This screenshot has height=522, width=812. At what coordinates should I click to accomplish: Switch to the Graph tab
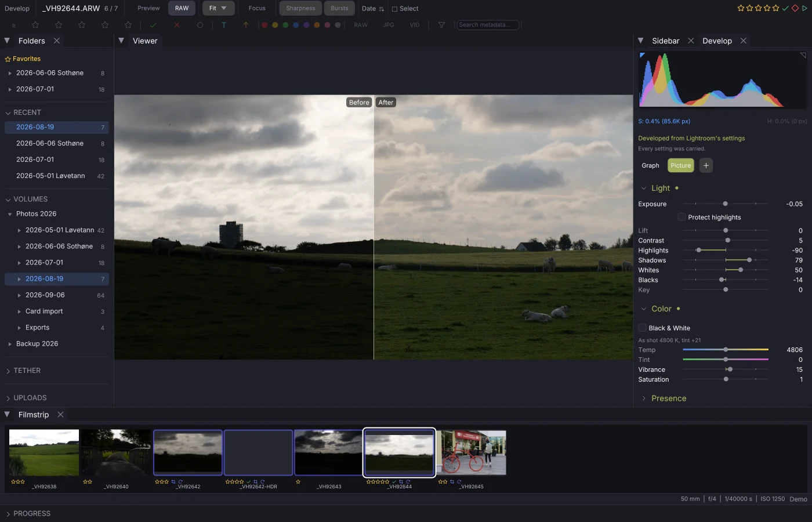coord(650,165)
